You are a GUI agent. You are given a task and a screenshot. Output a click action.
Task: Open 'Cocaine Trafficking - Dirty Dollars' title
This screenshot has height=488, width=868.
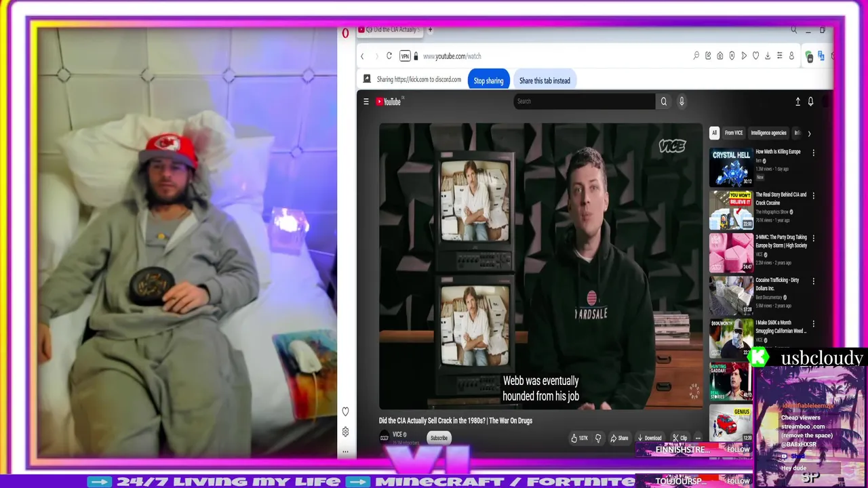pos(777,284)
